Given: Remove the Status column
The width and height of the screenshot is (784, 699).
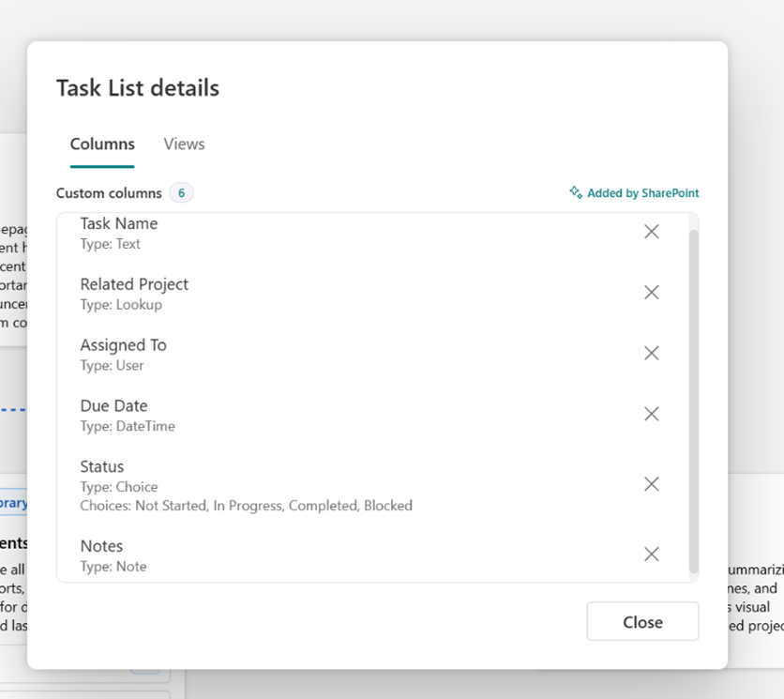Looking at the screenshot, I should [652, 484].
